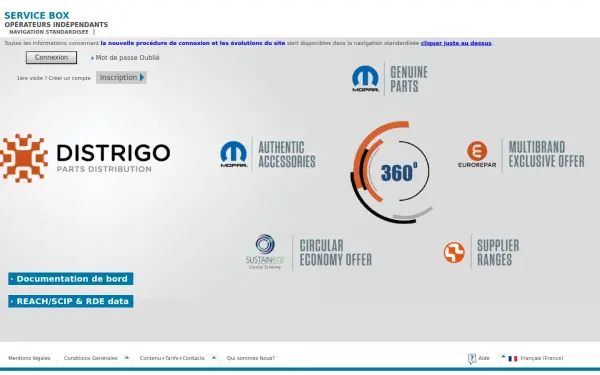Click the SUSTAINera circular economy logo
This screenshot has width=600, height=375.
265,251
